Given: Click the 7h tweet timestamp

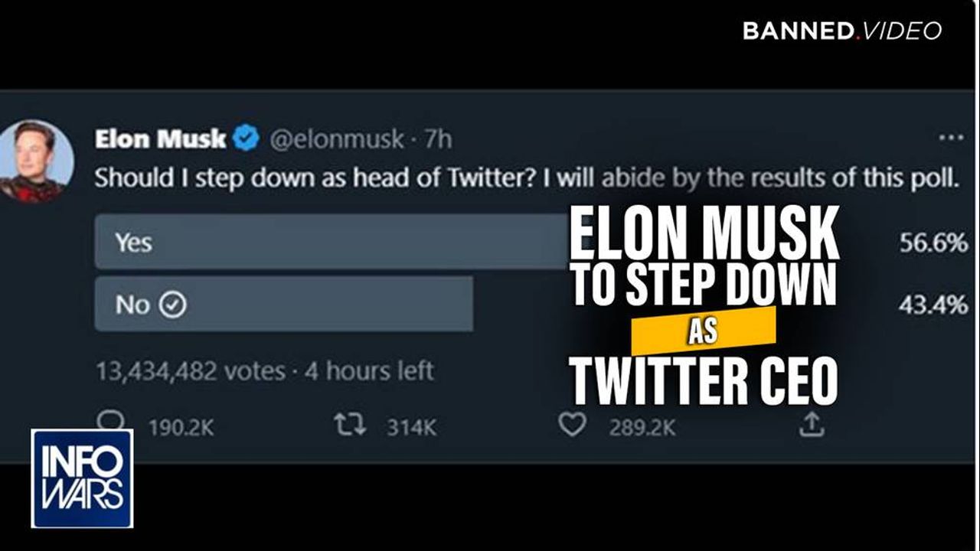Looking at the screenshot, I should pyautogui.click(x=439, y=139).
